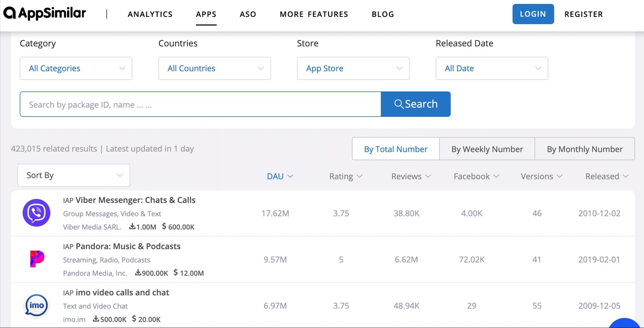
Task: Click Pandora's versions count 41
Action: coord(536,259)
